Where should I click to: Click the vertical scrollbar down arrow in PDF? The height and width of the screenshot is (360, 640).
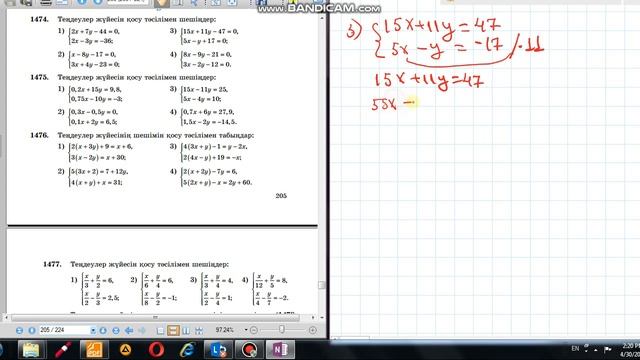click(x=322, y=317)
